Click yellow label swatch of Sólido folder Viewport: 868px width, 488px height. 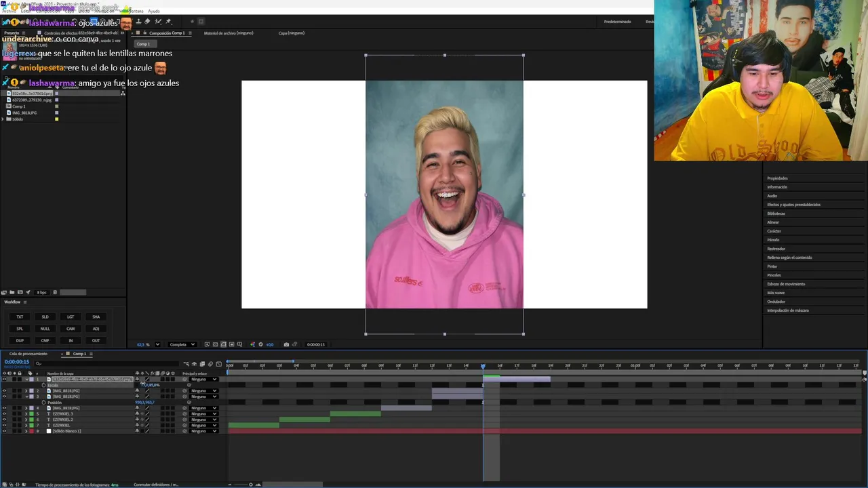(x=56, y=119)
